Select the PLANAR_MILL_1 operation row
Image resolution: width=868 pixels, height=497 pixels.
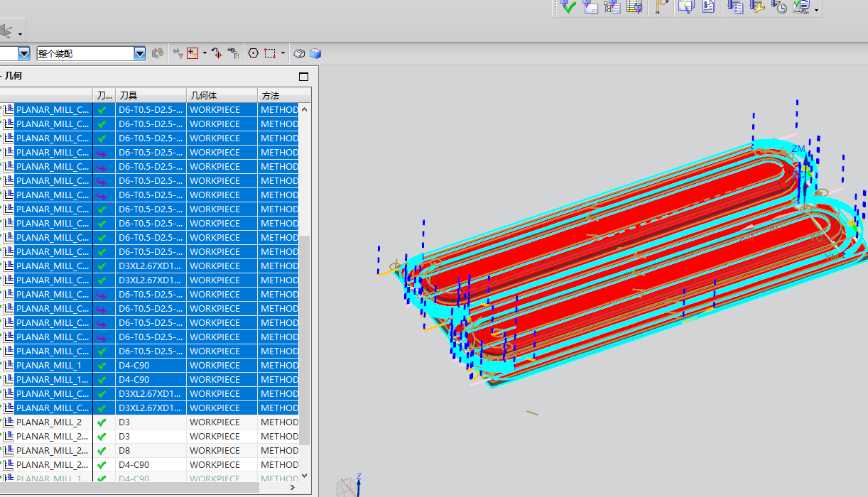tap(149, 365)
